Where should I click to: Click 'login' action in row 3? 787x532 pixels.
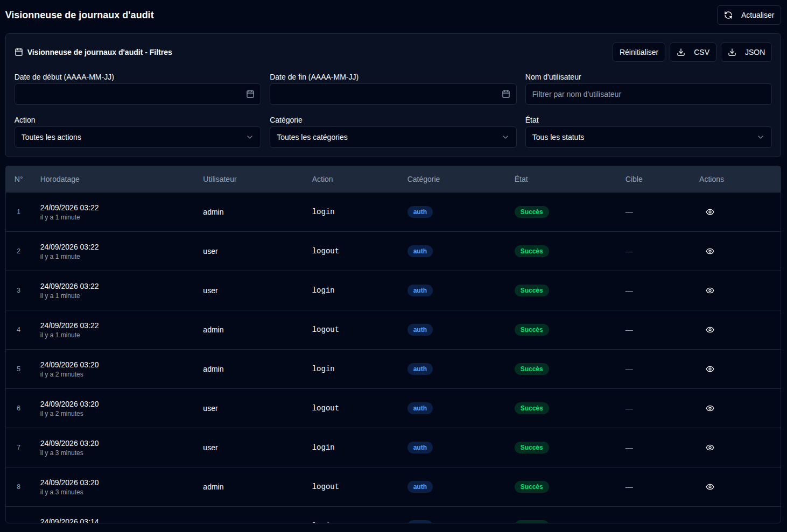pos(324,290)
